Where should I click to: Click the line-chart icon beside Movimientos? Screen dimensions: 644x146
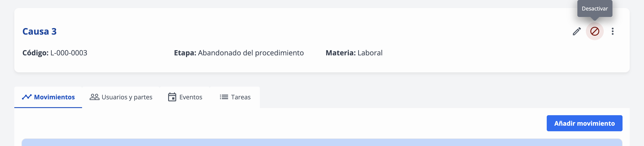(27, 97)
